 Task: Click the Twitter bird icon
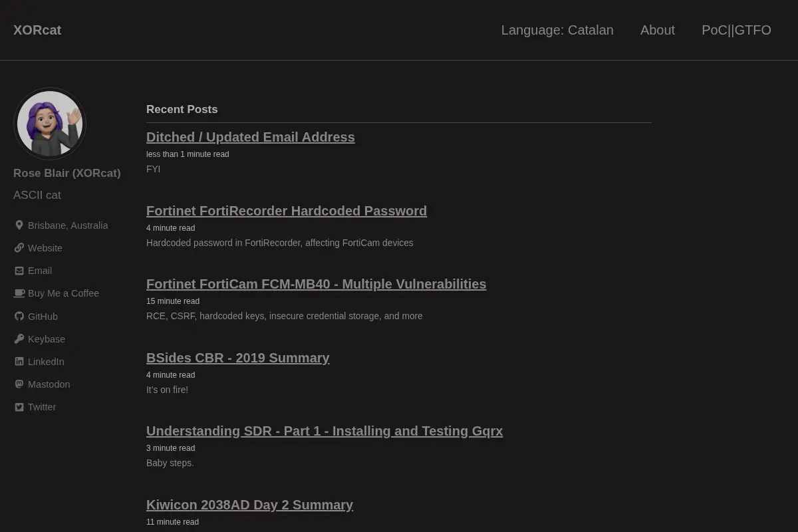[x=19, y=407]
